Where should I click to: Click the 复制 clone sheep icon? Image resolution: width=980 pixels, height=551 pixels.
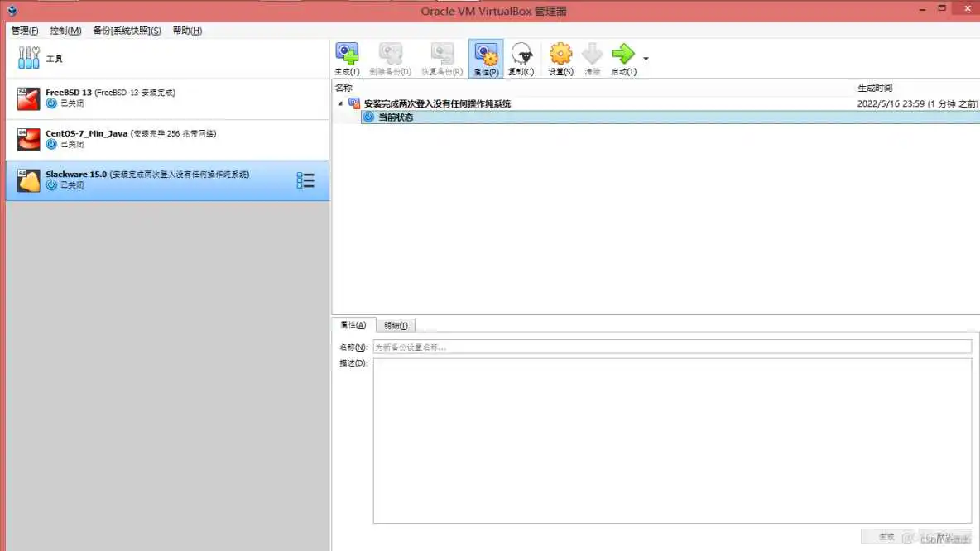[x=521, y=58]
